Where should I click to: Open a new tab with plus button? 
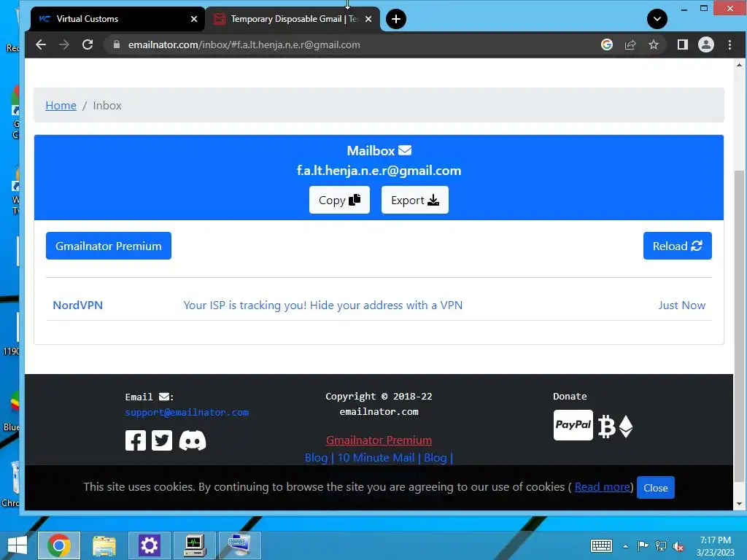click(396, 19)
